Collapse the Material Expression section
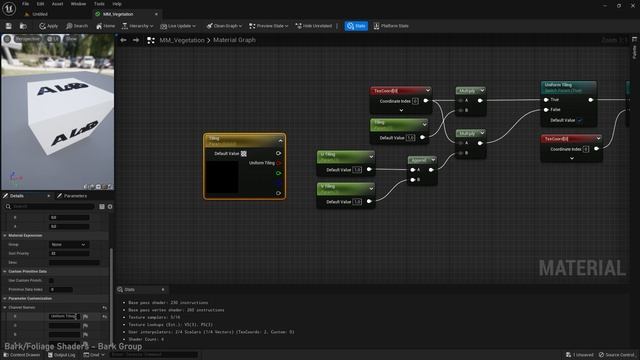Viewport: 640px width, 360px height. click(5, 236)
